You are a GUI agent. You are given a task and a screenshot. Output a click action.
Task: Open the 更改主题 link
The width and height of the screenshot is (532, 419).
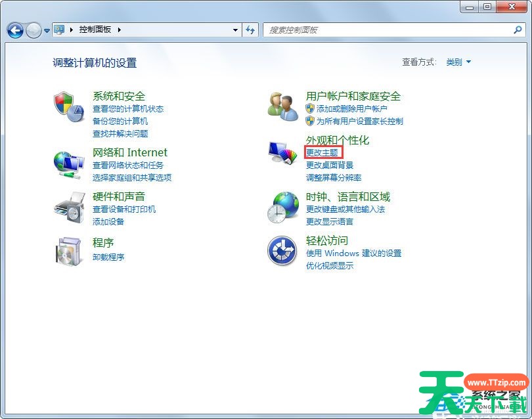pyautogui.click(x=322, y=152)
